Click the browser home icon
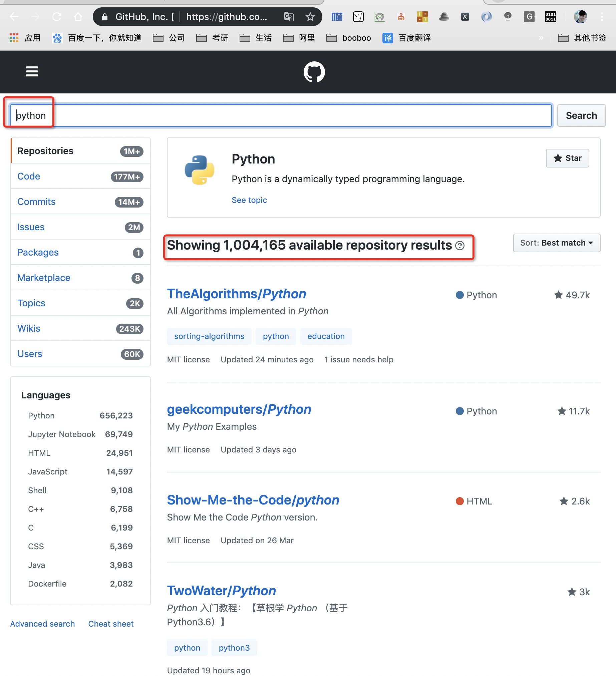Screen dimensions: 616x676 click(x=78, y=16)
